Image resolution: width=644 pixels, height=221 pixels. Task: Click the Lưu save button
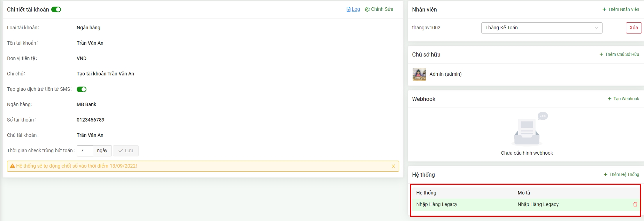(x=125, y=151)
